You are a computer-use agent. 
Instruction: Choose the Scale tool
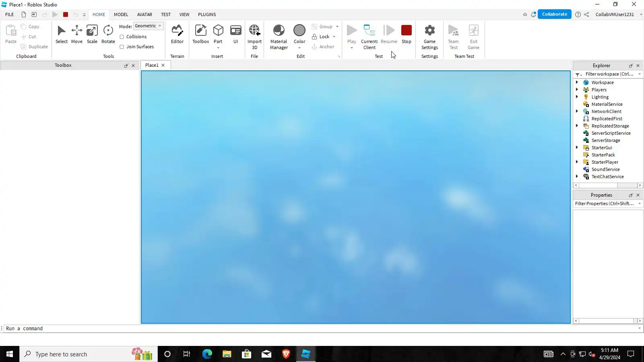click(x=92, y=35)
